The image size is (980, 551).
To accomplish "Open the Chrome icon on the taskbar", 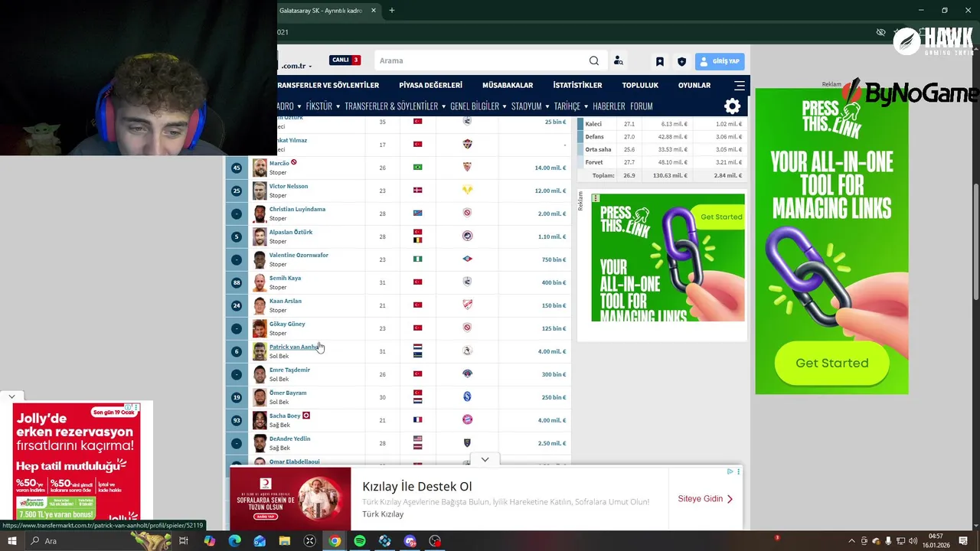I will pos(335,541).
